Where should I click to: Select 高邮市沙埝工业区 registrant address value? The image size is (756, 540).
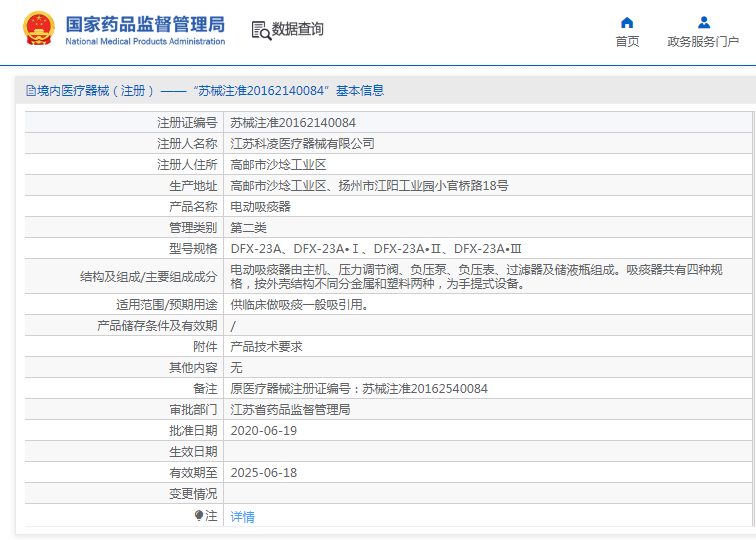[278, 165]
